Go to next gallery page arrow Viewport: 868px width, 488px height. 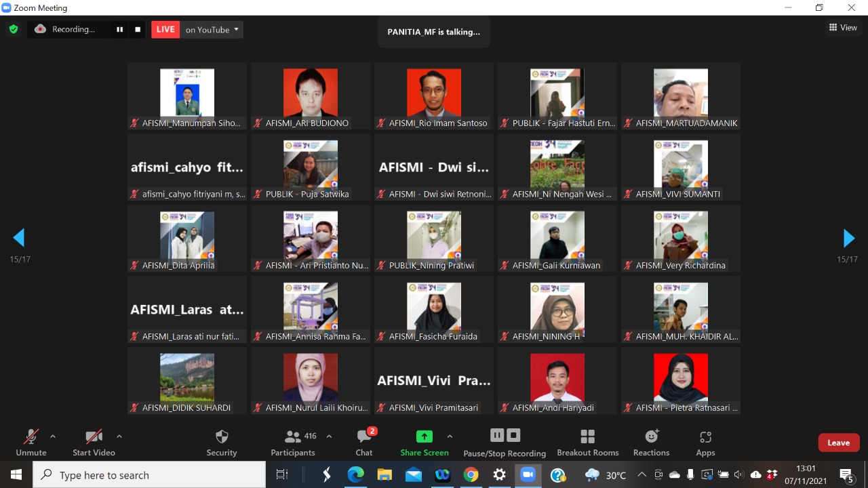pyautogui.click(x=848, y=238)
